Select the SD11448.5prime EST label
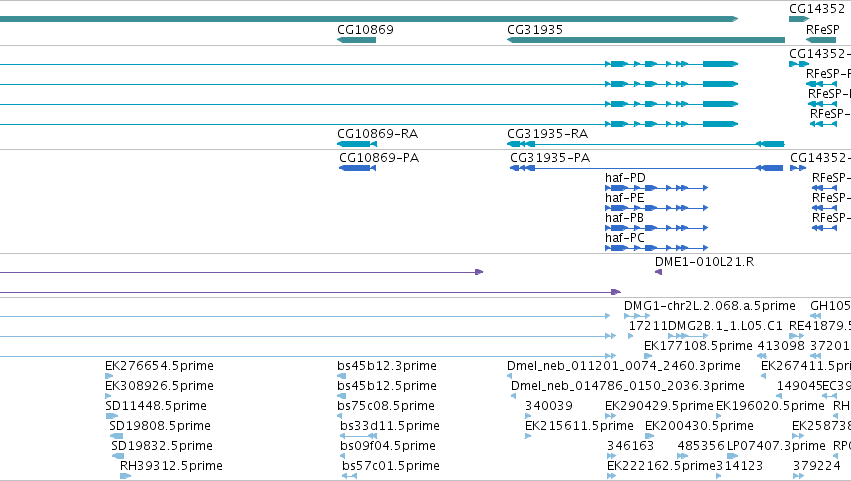Viewport: 851px width, 481px height. (x=156, y=406)
